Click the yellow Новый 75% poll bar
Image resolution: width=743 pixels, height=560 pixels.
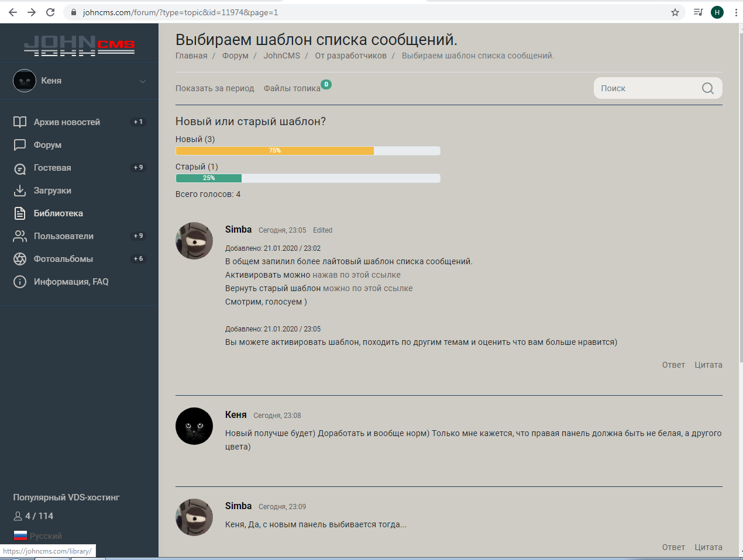[x=275, y=151]
